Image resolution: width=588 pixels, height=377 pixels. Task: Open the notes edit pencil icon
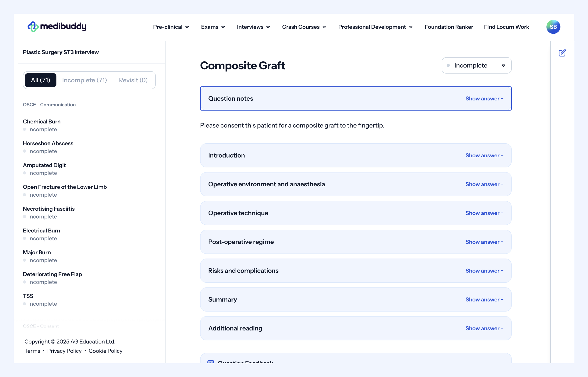(562, 53)
